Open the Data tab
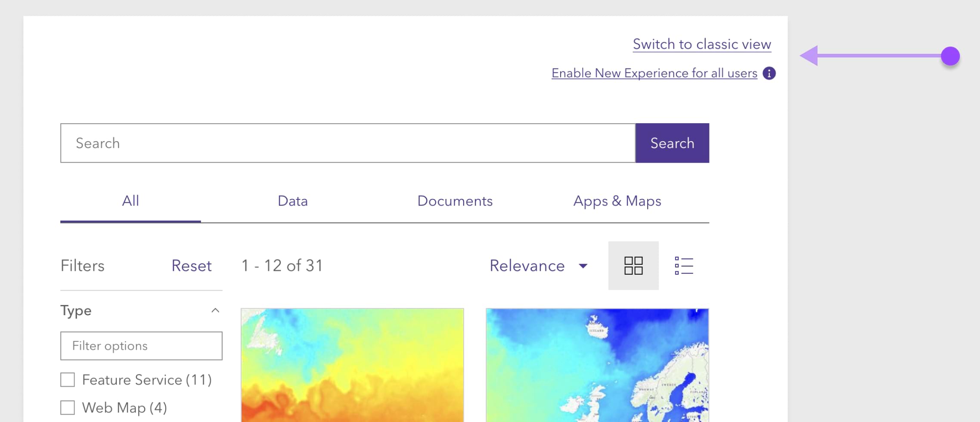The height and width of the screenshot is (422, 980). point(293,201)
